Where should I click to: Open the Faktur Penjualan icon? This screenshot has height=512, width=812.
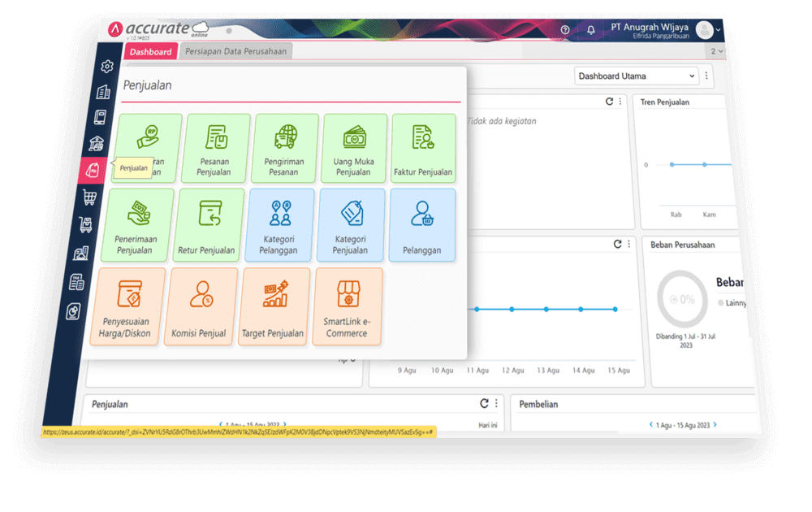[x=423, y=149]
